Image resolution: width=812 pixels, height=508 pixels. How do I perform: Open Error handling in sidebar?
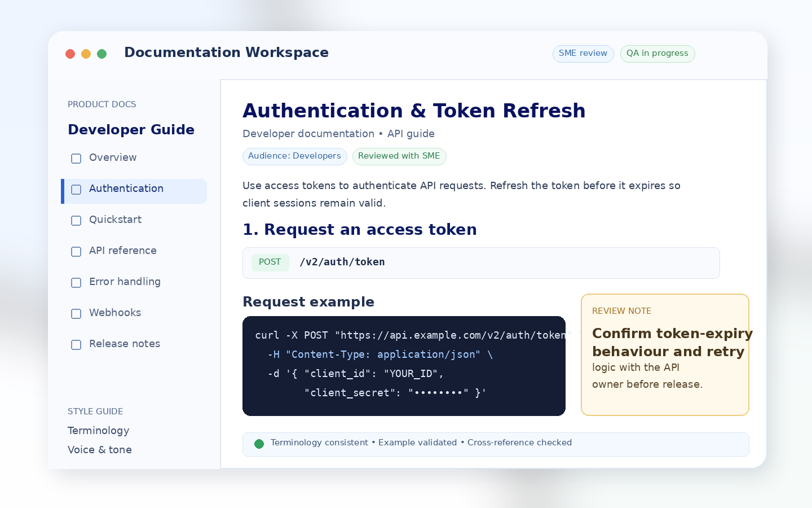[125, 282]
